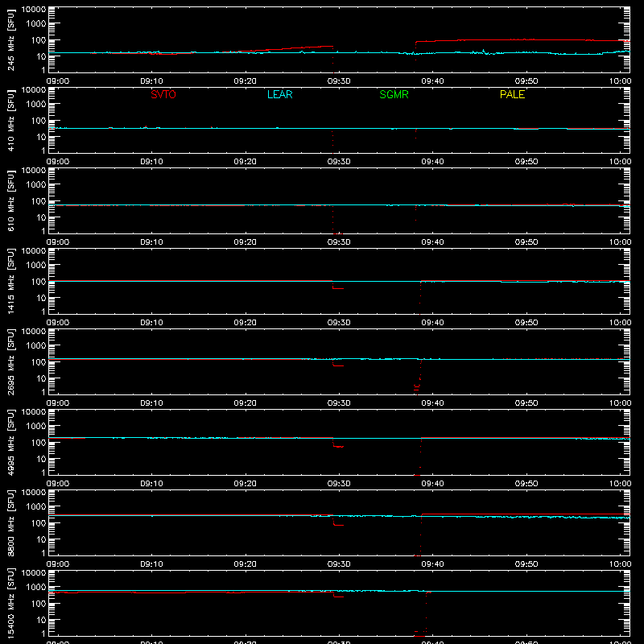Viewport: 644px width, 644px height.
Task: Click the 100 y-axis label of 610 MHz panel
Action: click(x=39, y=200)
